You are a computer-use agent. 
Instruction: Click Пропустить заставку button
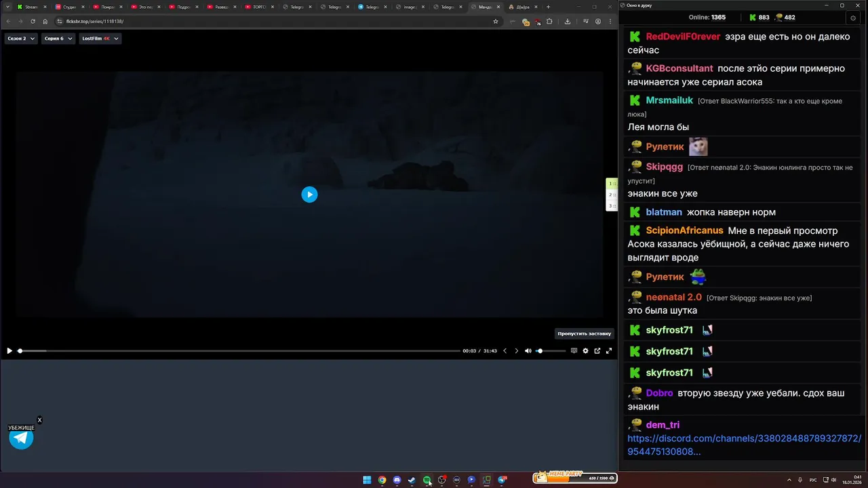pos(584,333)
